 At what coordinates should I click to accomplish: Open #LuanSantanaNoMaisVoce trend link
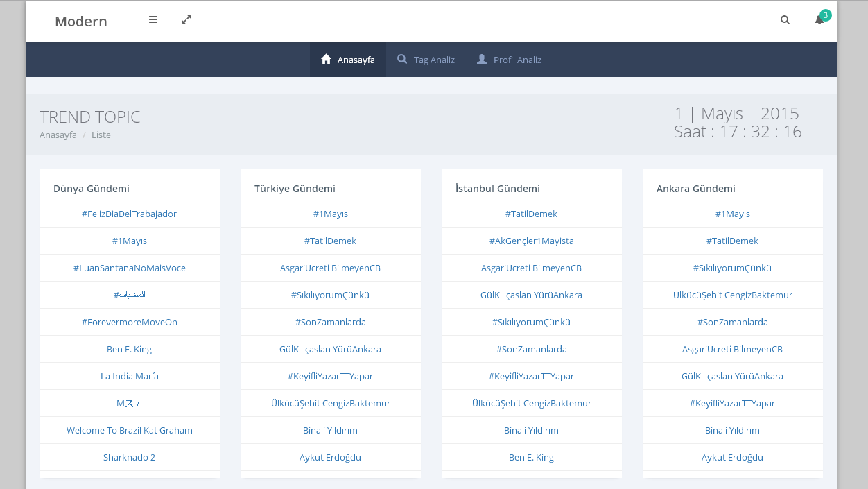[129, 268]
